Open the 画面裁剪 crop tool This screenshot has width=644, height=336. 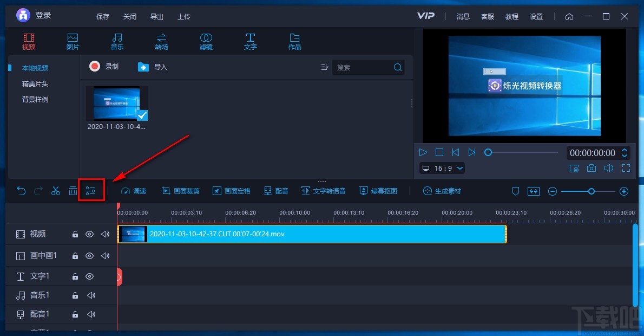pos(181,191)
